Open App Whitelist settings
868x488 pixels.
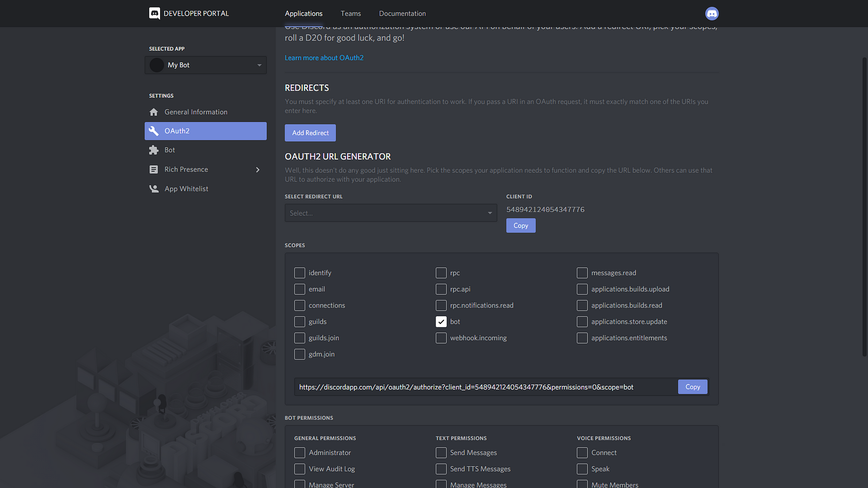(x=205, y=189)
